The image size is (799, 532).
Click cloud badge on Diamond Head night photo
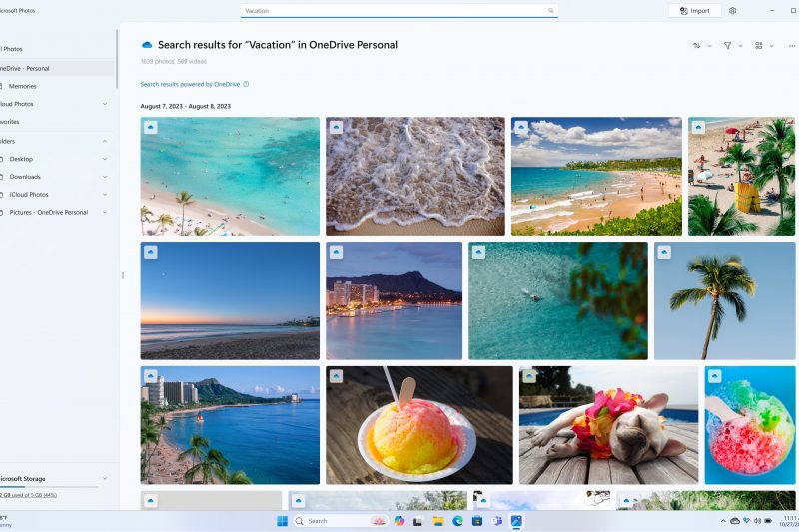(336, 252)
